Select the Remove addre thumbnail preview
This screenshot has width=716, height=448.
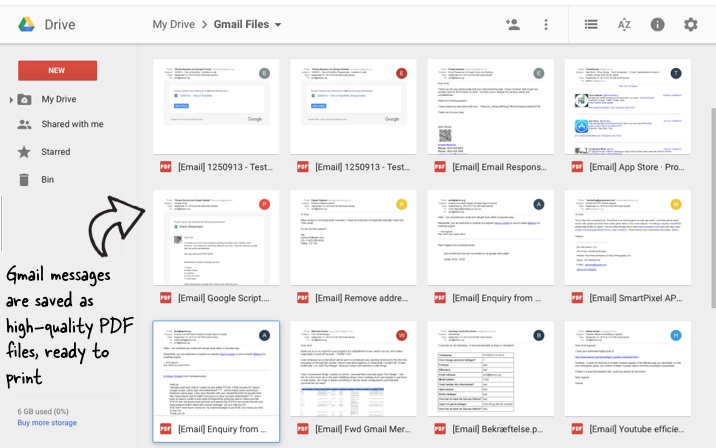tap(353, 237)
